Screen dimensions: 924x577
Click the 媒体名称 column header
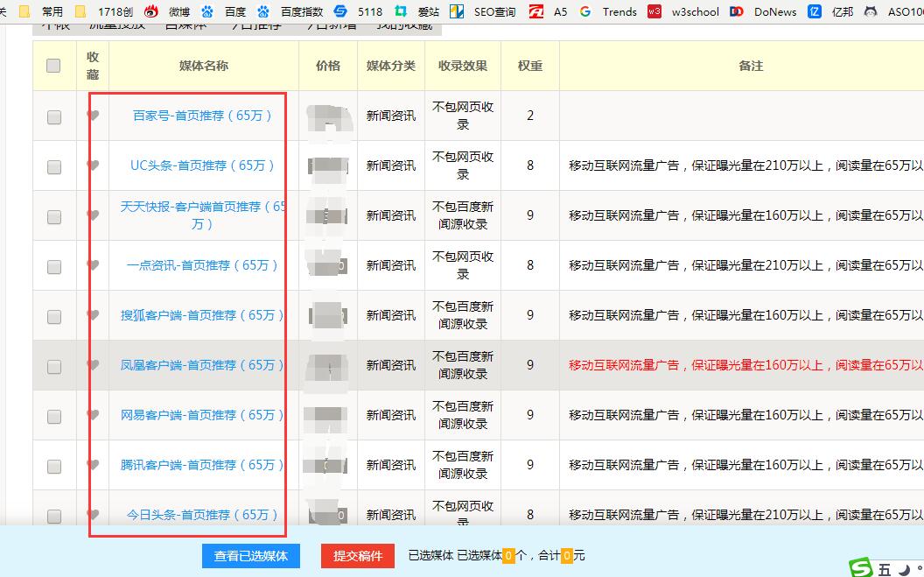[x=203, y=66]
